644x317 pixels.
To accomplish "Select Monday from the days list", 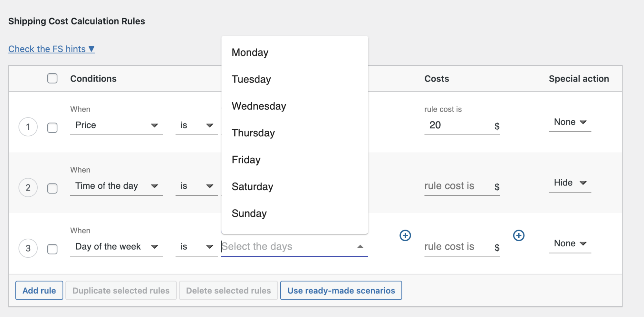I will (x=295, y=52).
